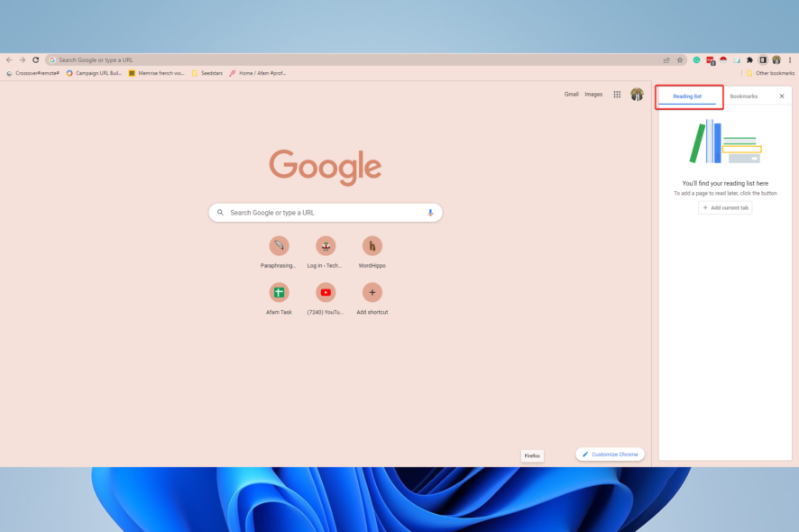Viewport: 799px width, 532px height.
Task: Close the side panel with the X
Action: coord(782,96)
